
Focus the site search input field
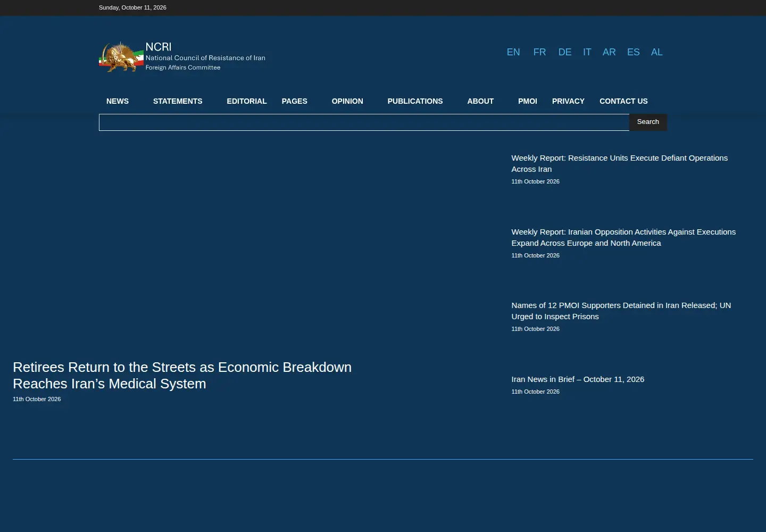pyautogui.click(x=364, y=122)
